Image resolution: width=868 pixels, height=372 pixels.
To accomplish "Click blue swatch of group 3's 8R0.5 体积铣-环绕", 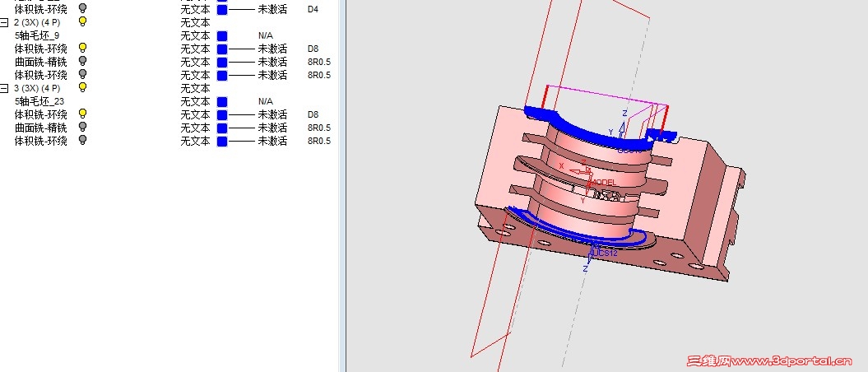I will point(222,142).
